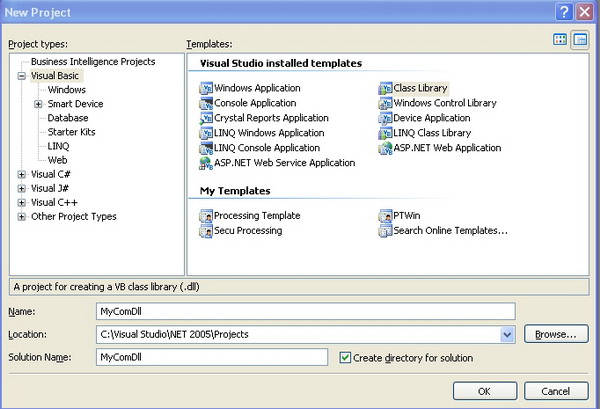Select LINQ in project types tree
Image resolution: width=600 pixels, height=409 pixels.
click(x=58, y=146)
